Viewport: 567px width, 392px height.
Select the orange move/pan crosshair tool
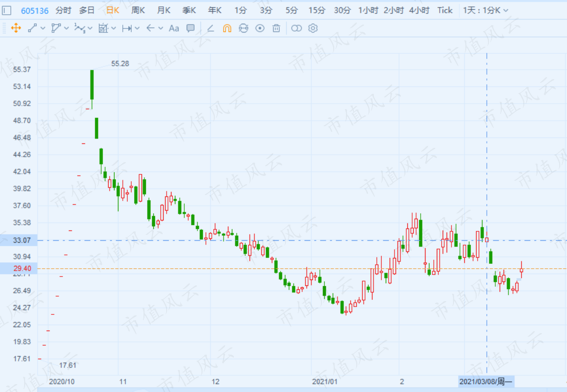(x=16, y=28)
